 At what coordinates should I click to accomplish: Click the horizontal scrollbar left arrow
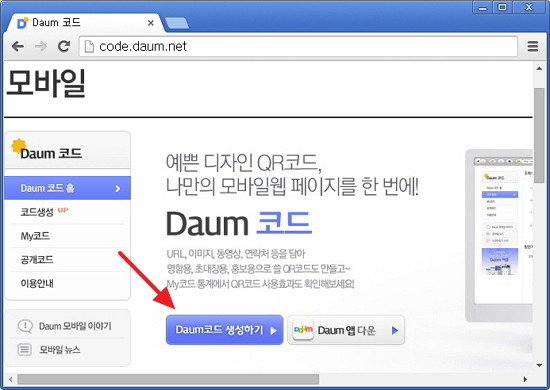tap(11, 379)
